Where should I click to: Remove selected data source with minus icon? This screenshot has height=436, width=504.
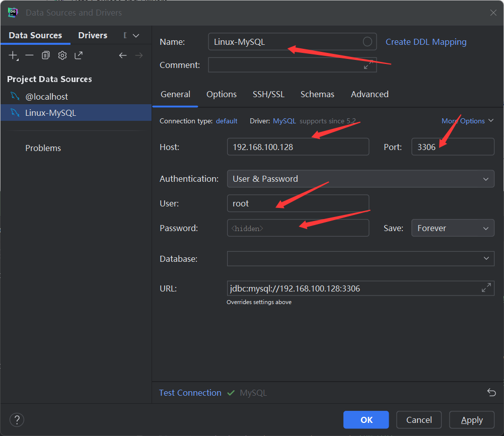29,55
